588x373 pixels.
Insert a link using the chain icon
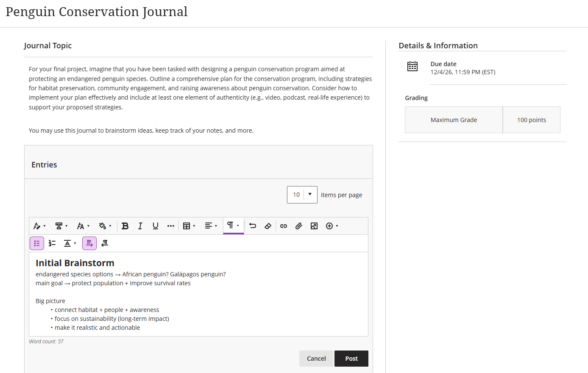[x=284, y=226]
